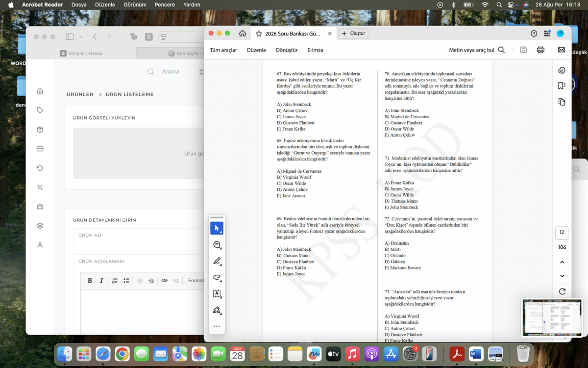Click the ÜRÜN ADI input field
Viewport: 588px width, 368px height.
click(139, 239)
